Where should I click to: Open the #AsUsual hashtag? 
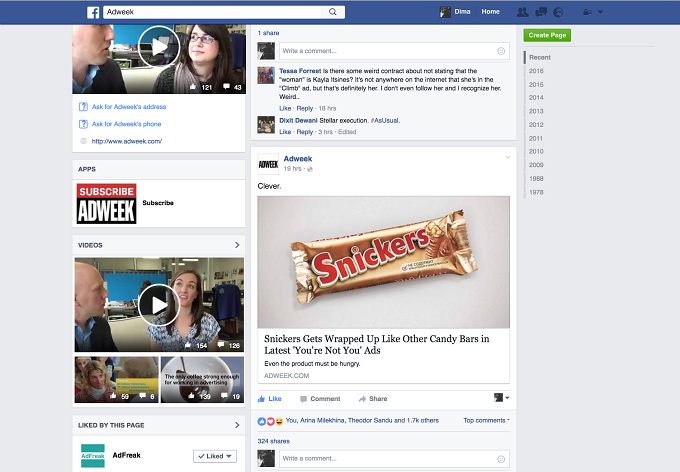coord(385,121)
